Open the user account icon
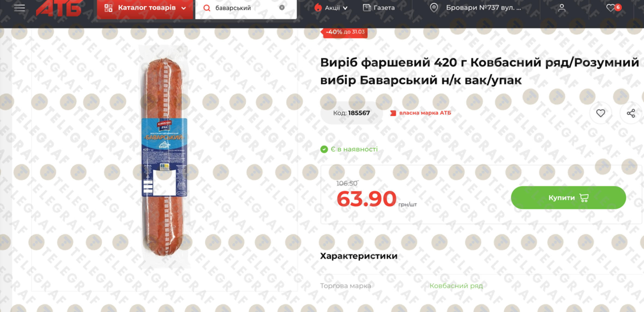Screen dimensions: 644x312 click(562, 8)
